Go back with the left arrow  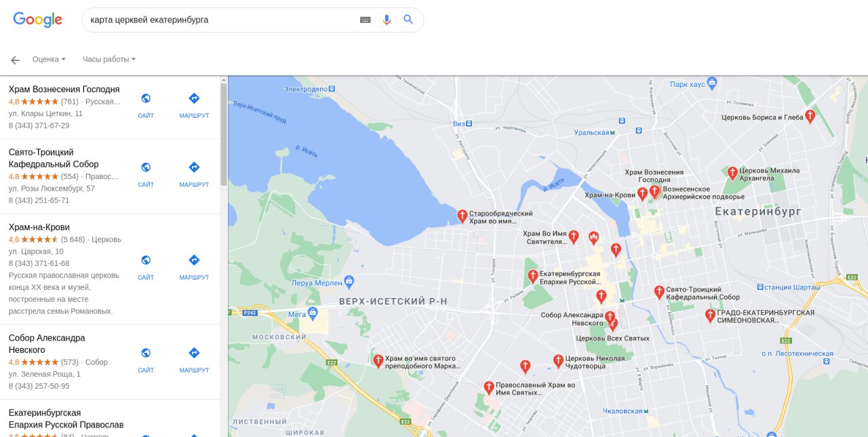coord(15,60)
